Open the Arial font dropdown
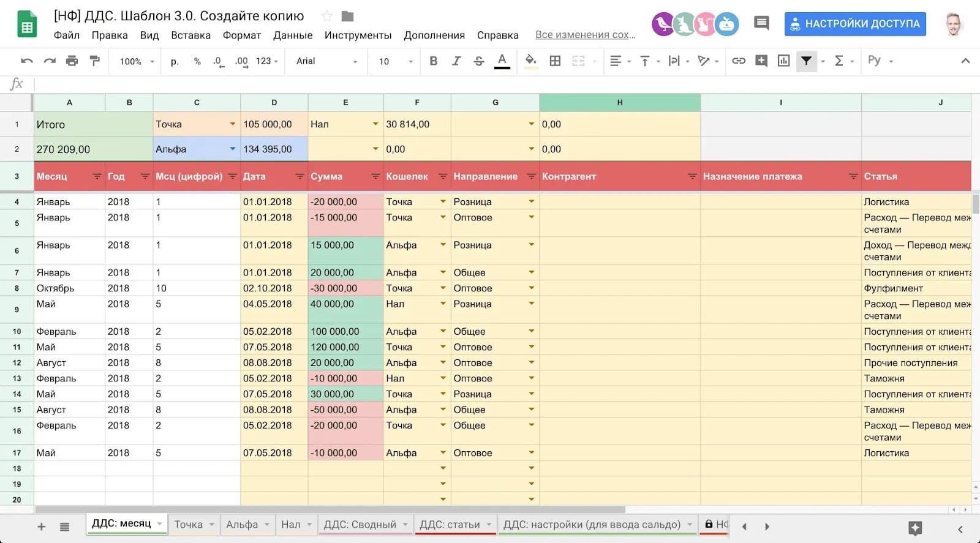Screen dimensions: 980x543 click(x=326, y=61)
